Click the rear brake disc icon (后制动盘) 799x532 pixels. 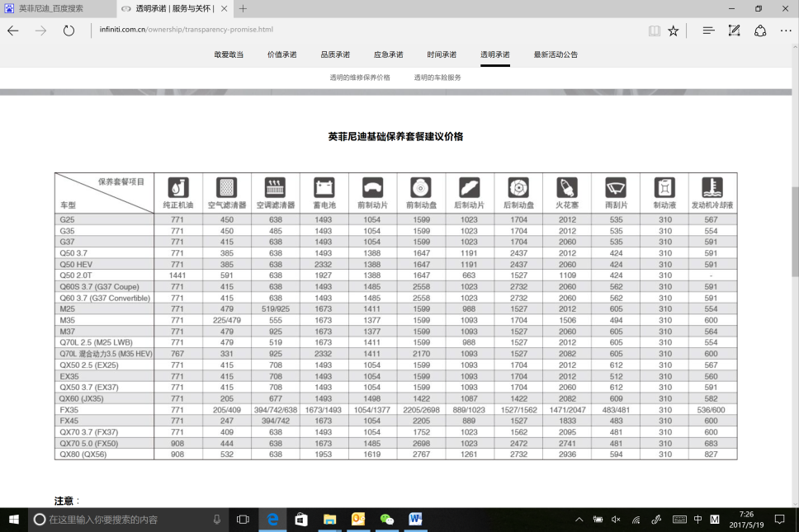click(518, 187)
